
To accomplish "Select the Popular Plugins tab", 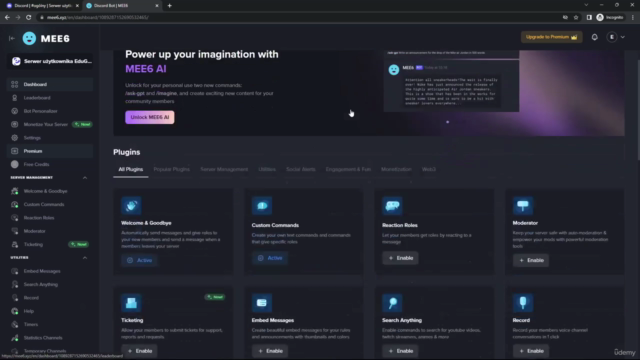I will coord(171,169).
